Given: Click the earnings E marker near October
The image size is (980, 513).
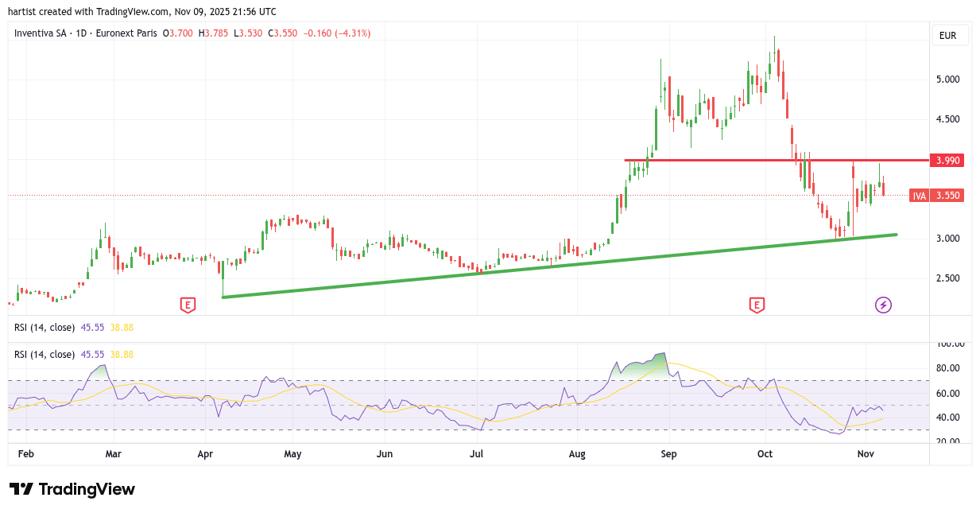Looking at the screenshot, I should click(x=757, y=305).
